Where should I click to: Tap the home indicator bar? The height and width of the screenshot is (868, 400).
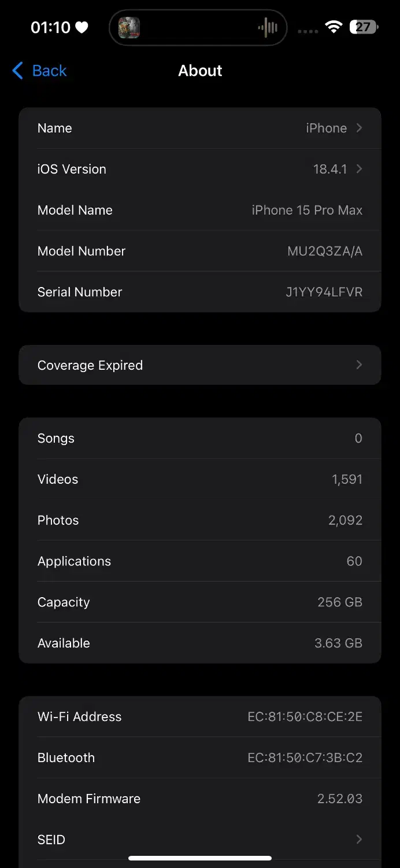tap(200, 858)
